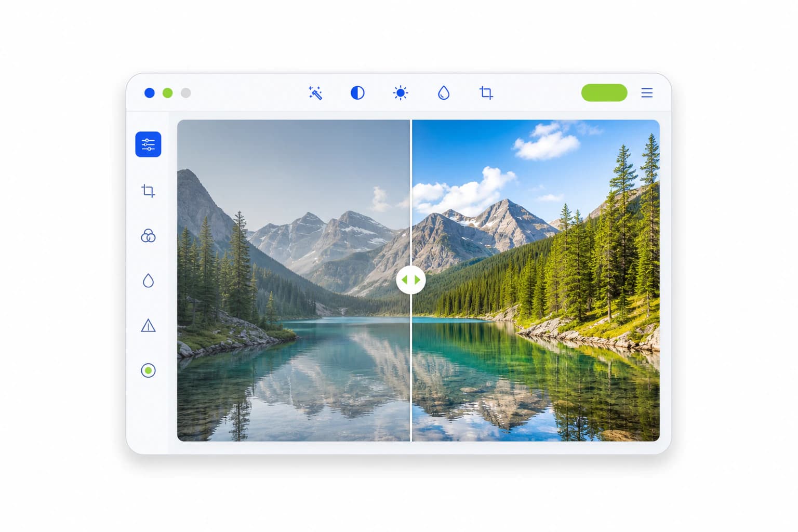Select the sidebar crop tool

click(x=148, y=191)
